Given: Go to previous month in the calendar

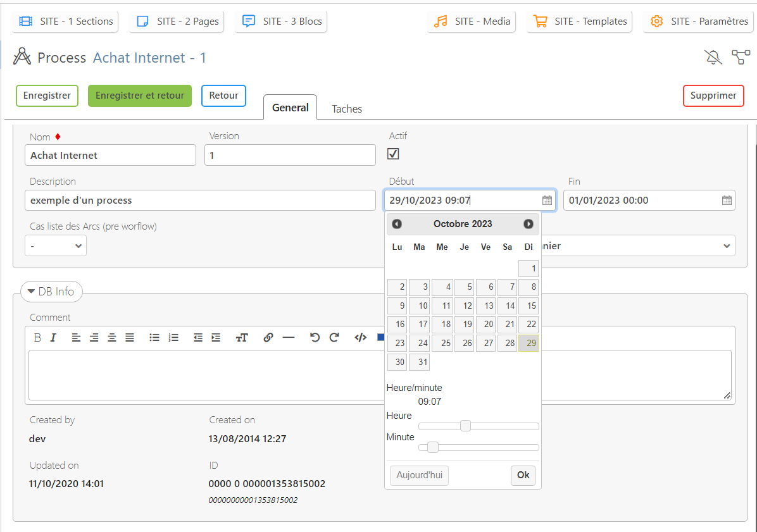Looking at the screenshot, I should pos(397,224).
